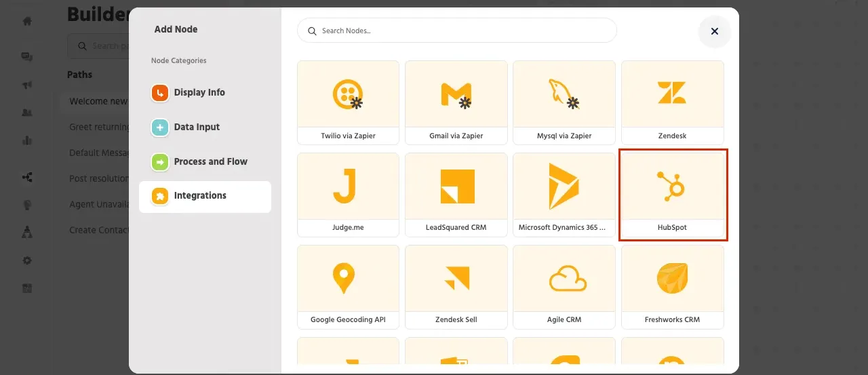Add the Zendesk integration node
The height and width of the screenshot is (375, 868).
pos(672,102)
